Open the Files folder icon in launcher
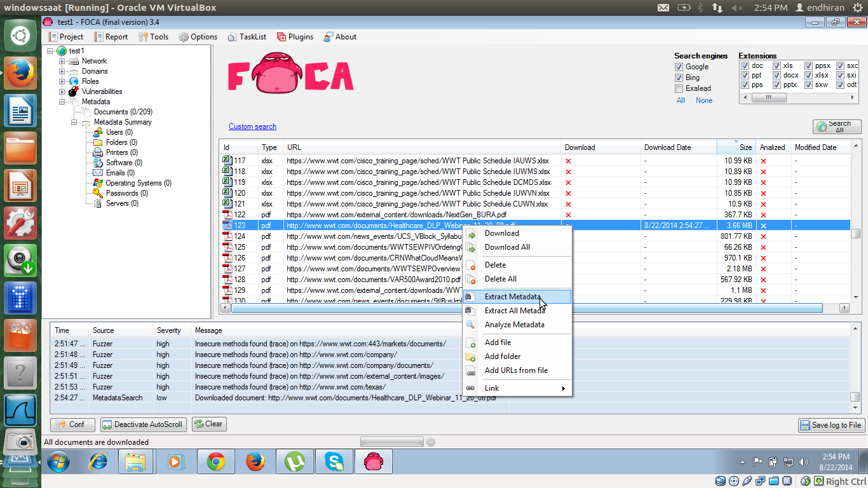The width and height of the screenshot is (868, 488). (20, 149)
